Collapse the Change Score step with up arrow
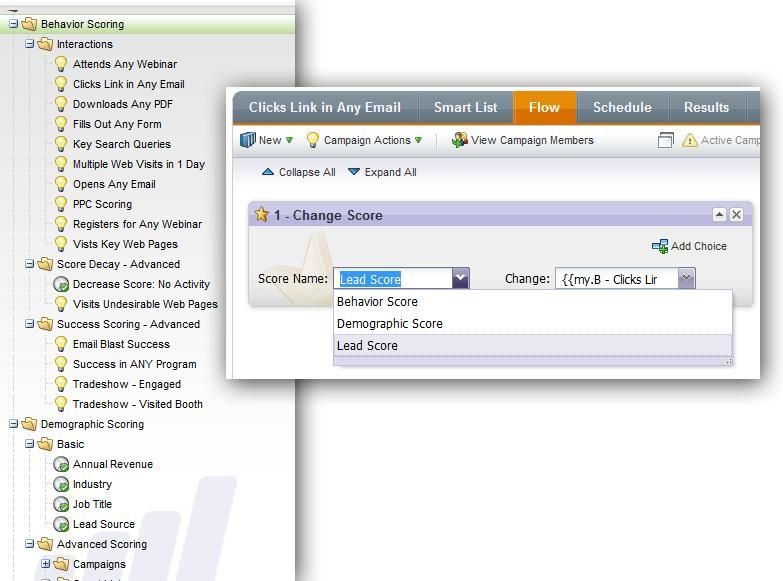783x581 pixels. 719,215
